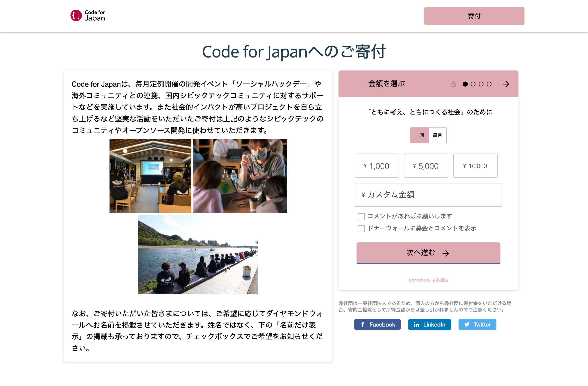This screenshot has width=588, height=386.
Task: Choose the ¥ 5,000 donation amount
Action: 426,166
